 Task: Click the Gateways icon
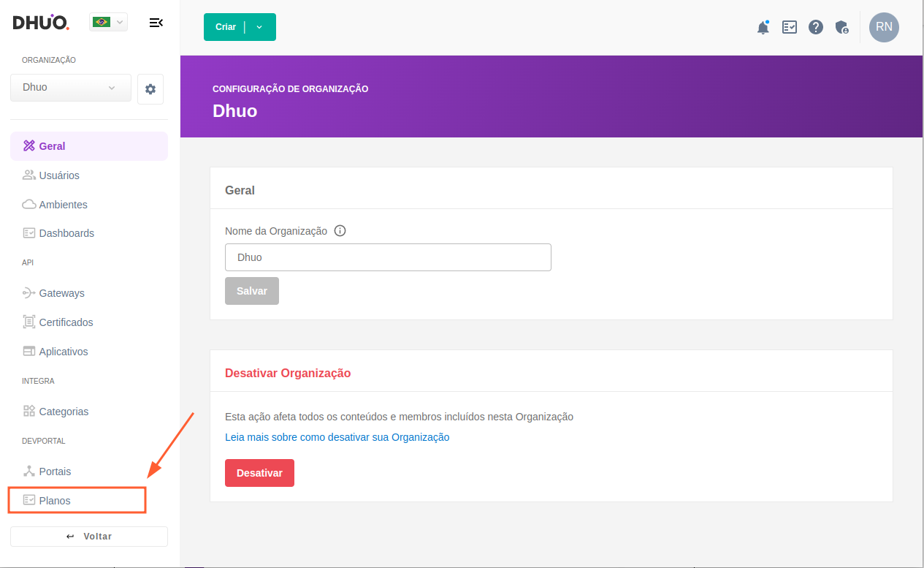(x=29, y=293)
